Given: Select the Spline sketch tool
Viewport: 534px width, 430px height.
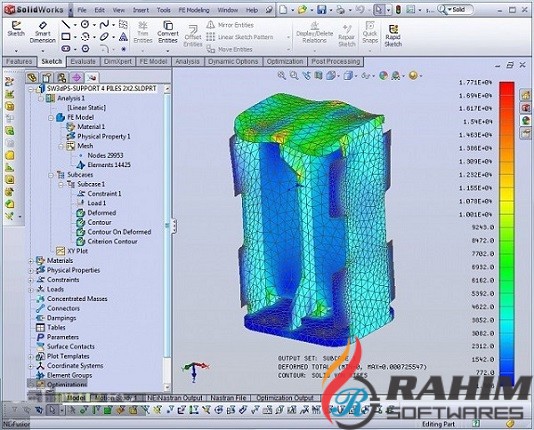Looking at the screenshot, I should tap(104, 24).
